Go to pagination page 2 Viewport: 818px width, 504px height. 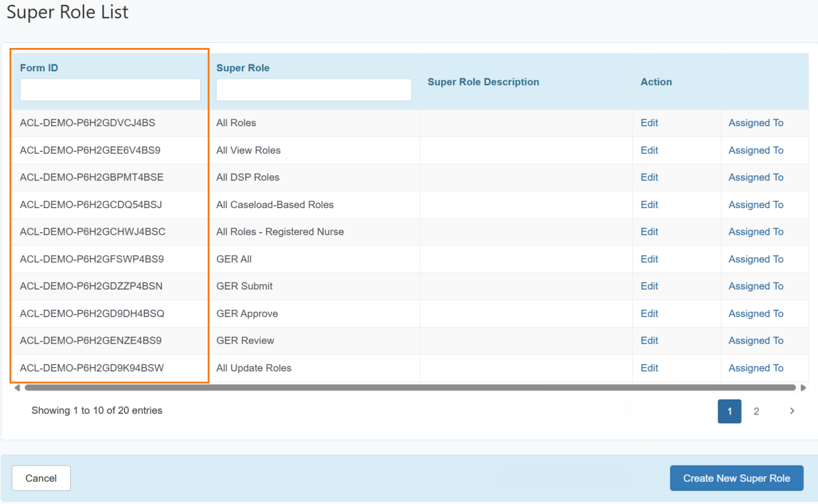pyautogui.click(x=756, y=411)
